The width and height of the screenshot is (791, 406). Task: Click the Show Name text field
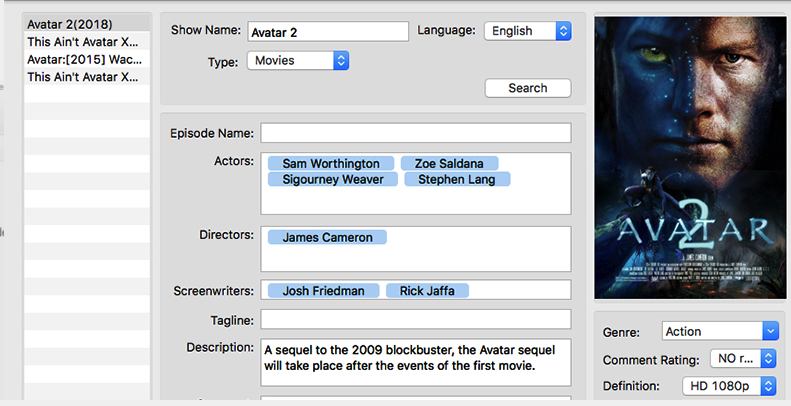coord(328,32)
